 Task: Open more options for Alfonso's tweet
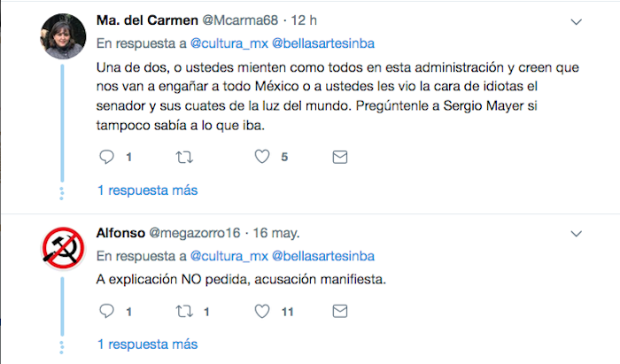577,234
